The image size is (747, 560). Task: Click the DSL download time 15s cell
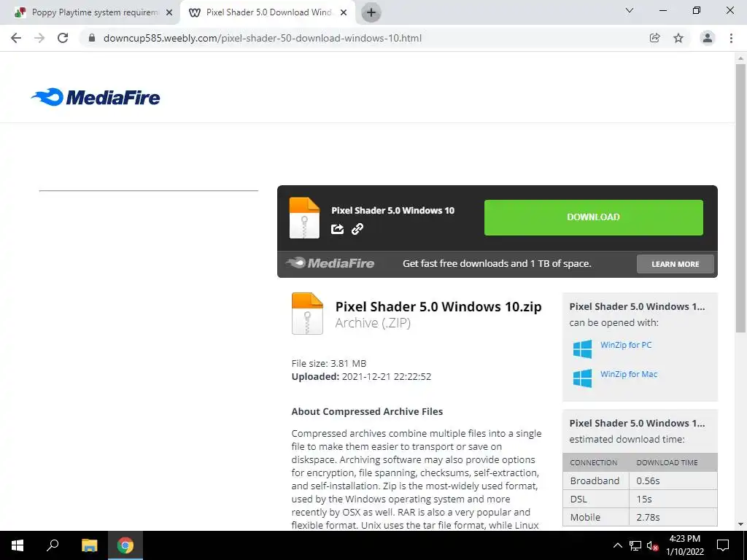coord(673,499)
